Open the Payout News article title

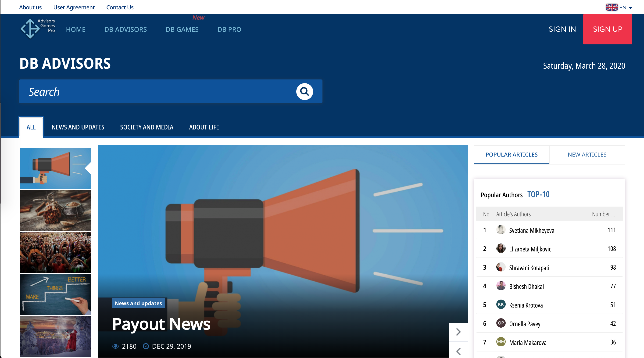click(161, 324)
